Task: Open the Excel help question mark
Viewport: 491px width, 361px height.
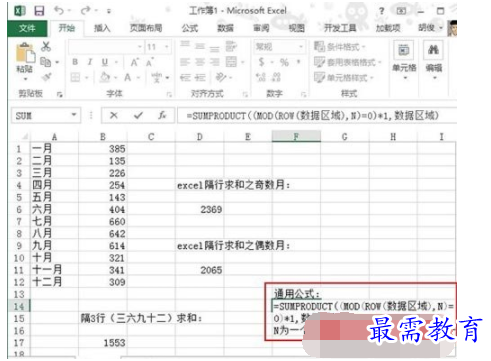Action: 381,11
